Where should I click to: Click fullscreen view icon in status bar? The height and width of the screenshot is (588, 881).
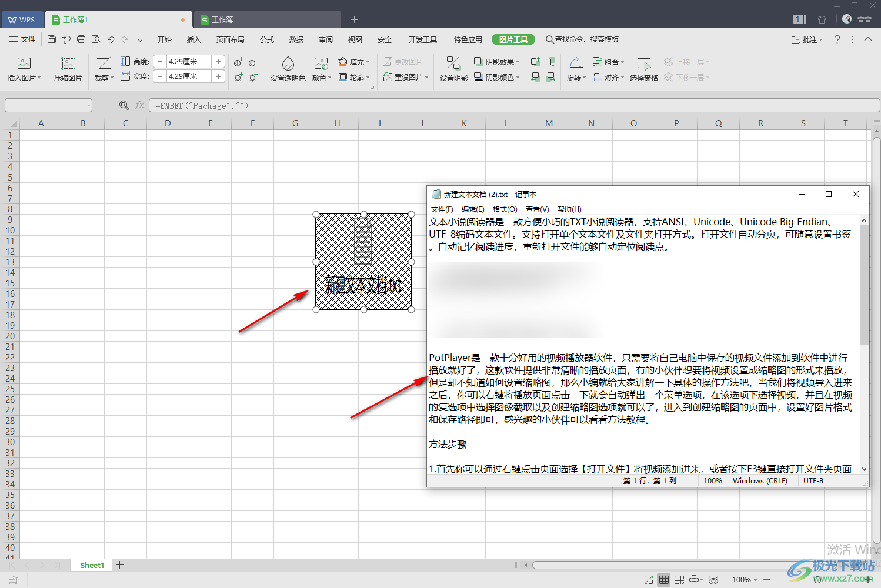click(649, 580)
